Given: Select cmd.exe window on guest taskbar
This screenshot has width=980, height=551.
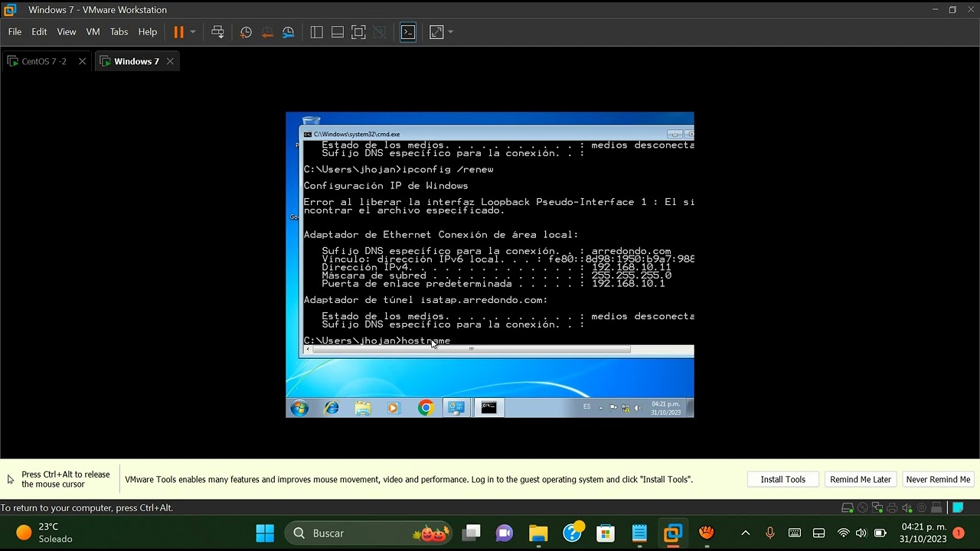Looking at the screenshot, I should (488, 408).
